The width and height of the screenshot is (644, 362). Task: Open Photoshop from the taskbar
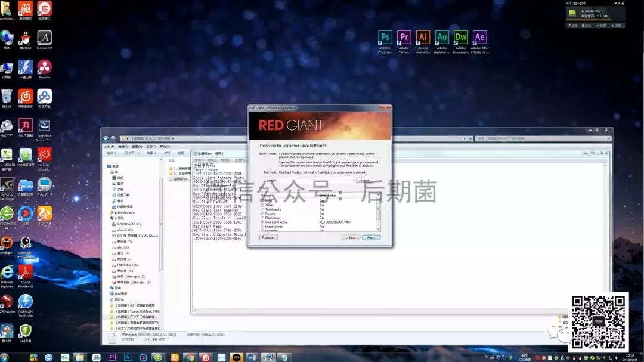click(x=128, y=357)
